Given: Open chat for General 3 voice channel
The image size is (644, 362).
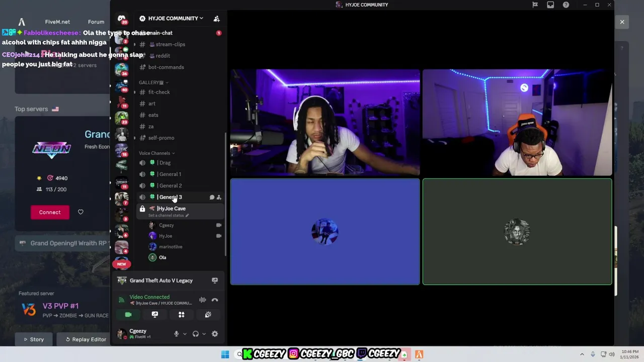Looking at the screenshot, I should (x=212, y=197).
